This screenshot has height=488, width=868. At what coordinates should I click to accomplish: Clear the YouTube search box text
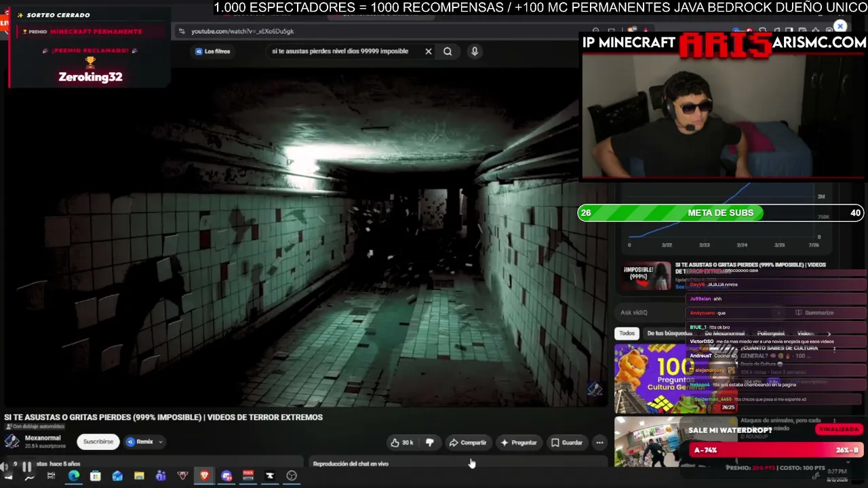(x=429, y=52)
